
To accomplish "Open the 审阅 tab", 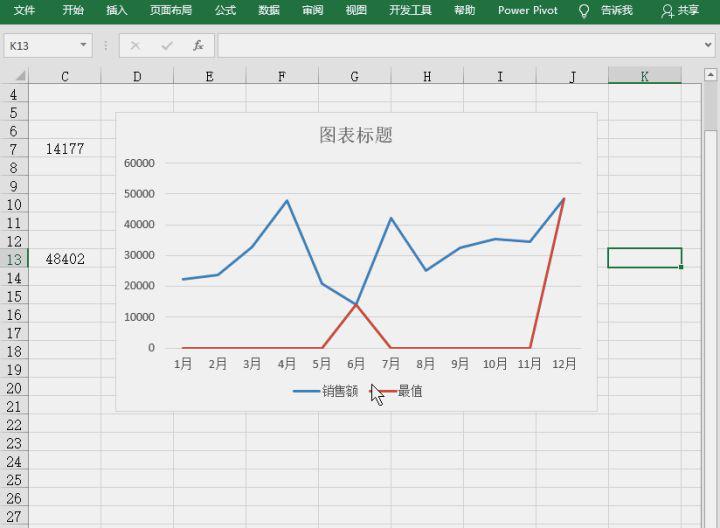I will click(x=312, y=10).
